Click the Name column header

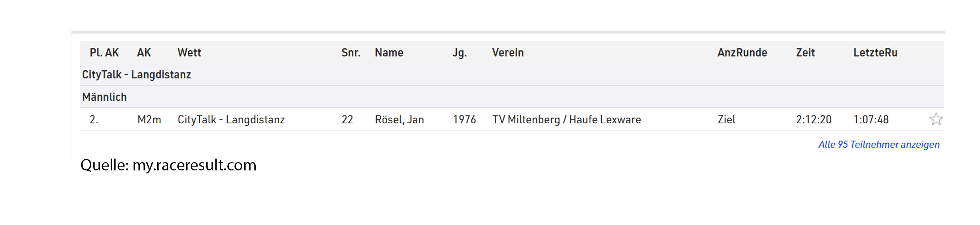coord(389,53)
